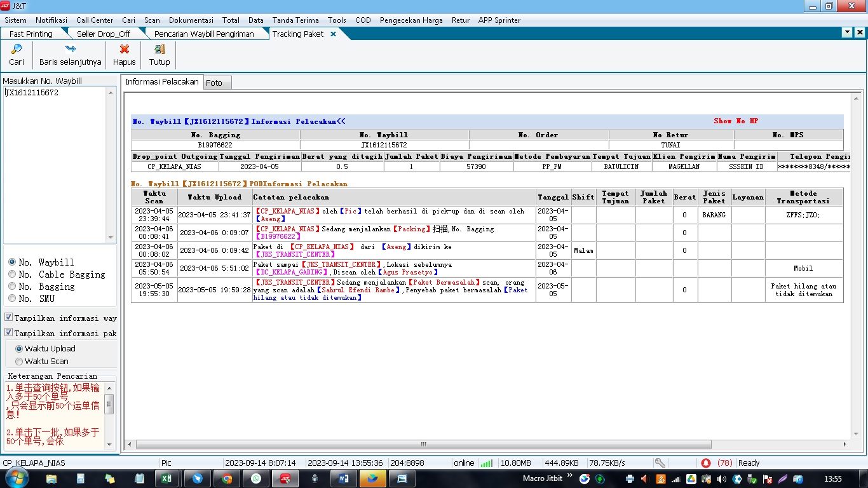This screenshot has height=488, width=868.
Task: Open the APP Sprinter menu
Action: (x=499, y=20)
